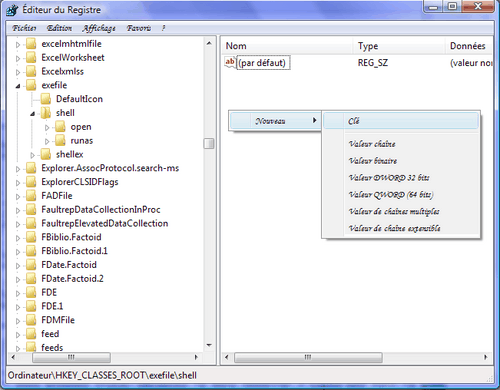The width and height of the screenshot is (500, 390).
Task: Click the folder icon beside shellex
Action: coord(46,154)
